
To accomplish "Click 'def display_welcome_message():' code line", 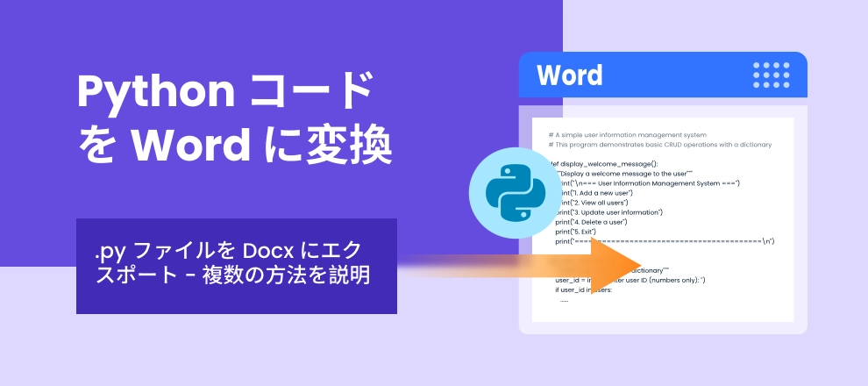I will click(x=603, y=163).
